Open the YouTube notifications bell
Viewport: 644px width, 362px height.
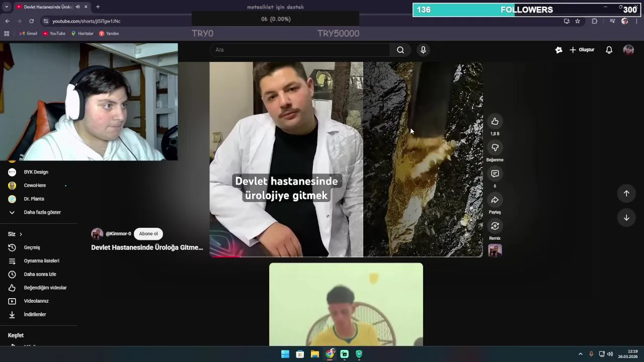pos(609,50)
